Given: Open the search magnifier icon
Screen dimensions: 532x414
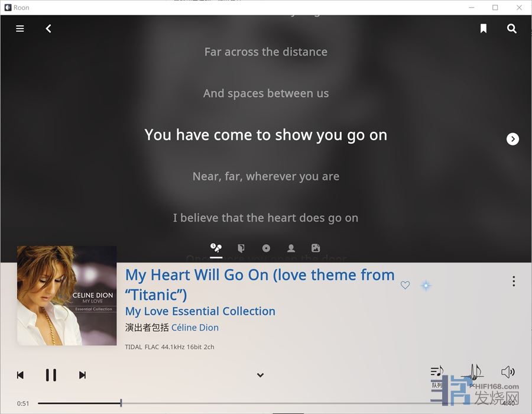Looking at the screenshot, I should (x=512, y=28).
